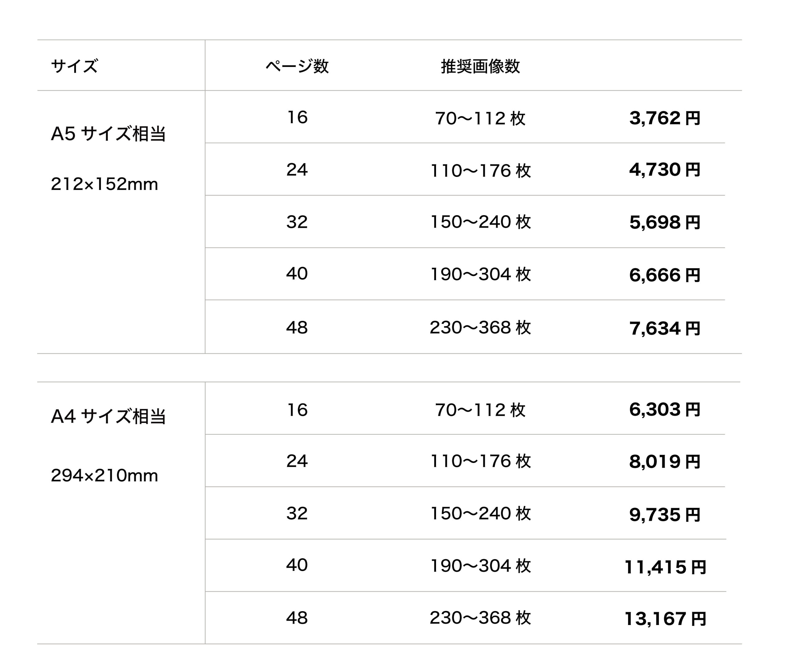Pick the 9,735円 price cell
Viewport: 790px width, 672px height.
pyautogui.click(x=664, y=515)
